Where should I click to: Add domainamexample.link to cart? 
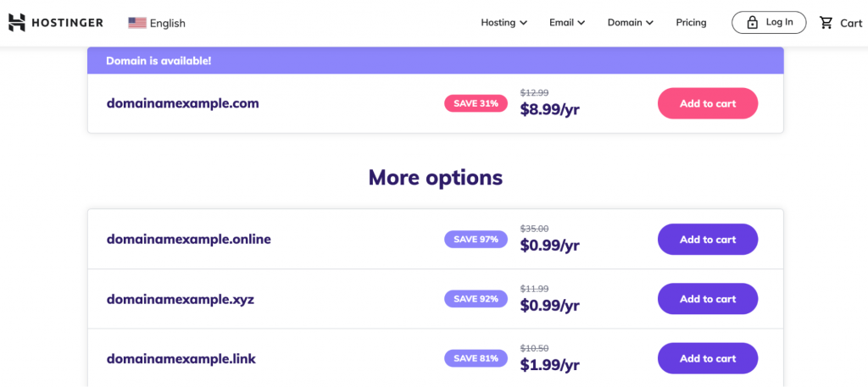[708, 358]
